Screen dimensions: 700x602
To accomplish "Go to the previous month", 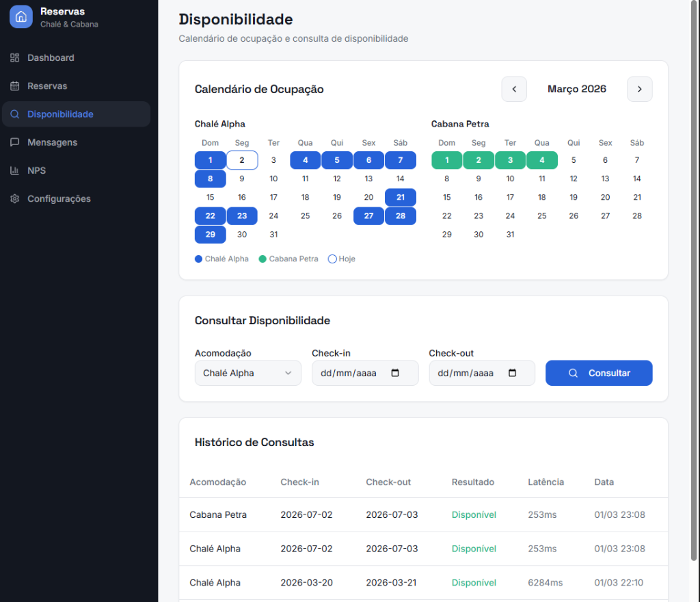I will tap(514, 89).
